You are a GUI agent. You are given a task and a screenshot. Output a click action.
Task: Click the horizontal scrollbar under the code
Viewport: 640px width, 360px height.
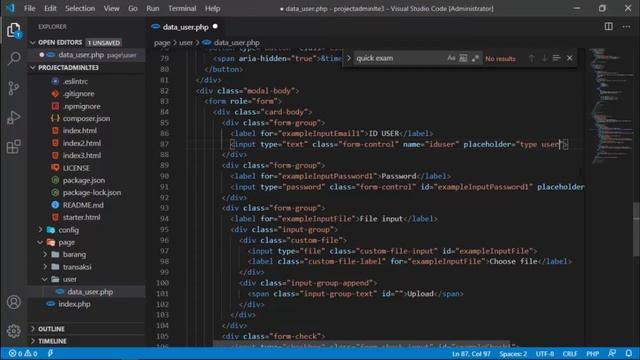pos(361,344)
